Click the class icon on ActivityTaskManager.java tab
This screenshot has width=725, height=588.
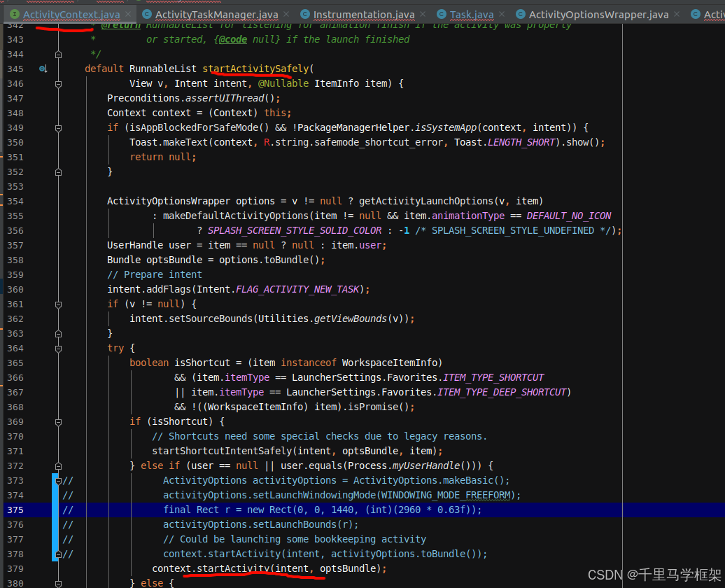[x=146, y=14]
